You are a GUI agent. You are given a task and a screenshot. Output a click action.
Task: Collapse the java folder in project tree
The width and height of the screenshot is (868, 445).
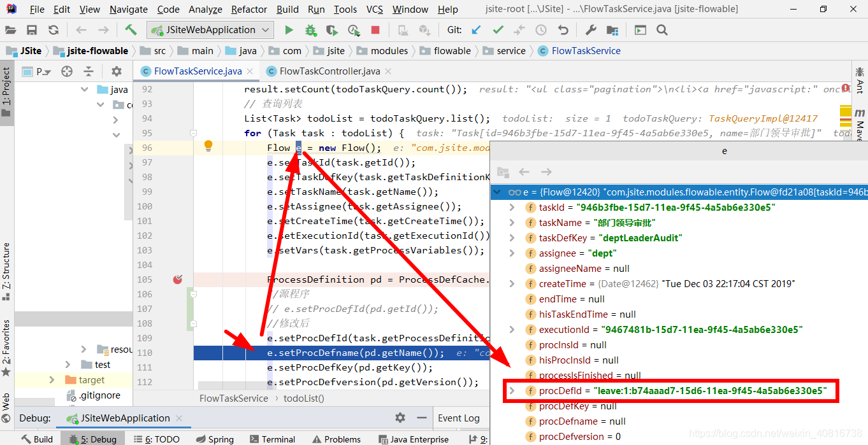coord(84,90)
